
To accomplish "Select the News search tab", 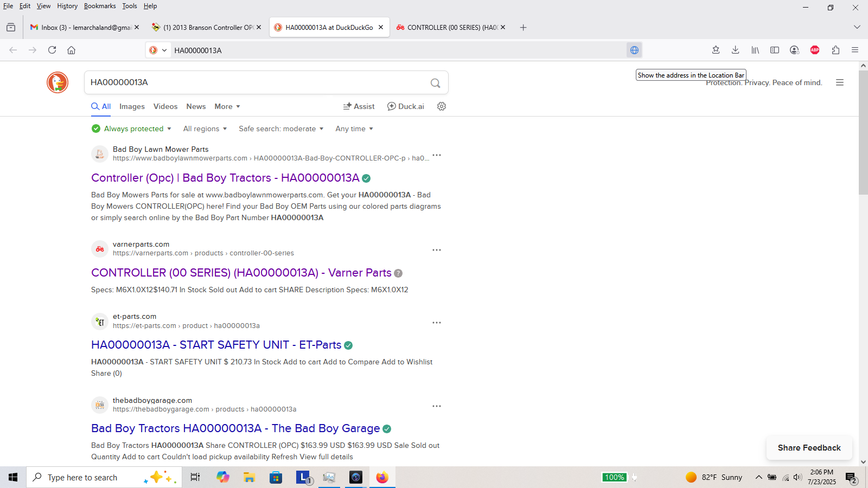I will (x=196, y=106).
